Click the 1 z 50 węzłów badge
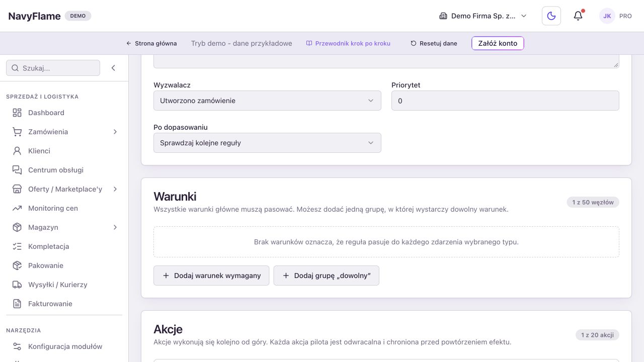Image resolution: width=644 pixels, height=362 pixels. 593,202
